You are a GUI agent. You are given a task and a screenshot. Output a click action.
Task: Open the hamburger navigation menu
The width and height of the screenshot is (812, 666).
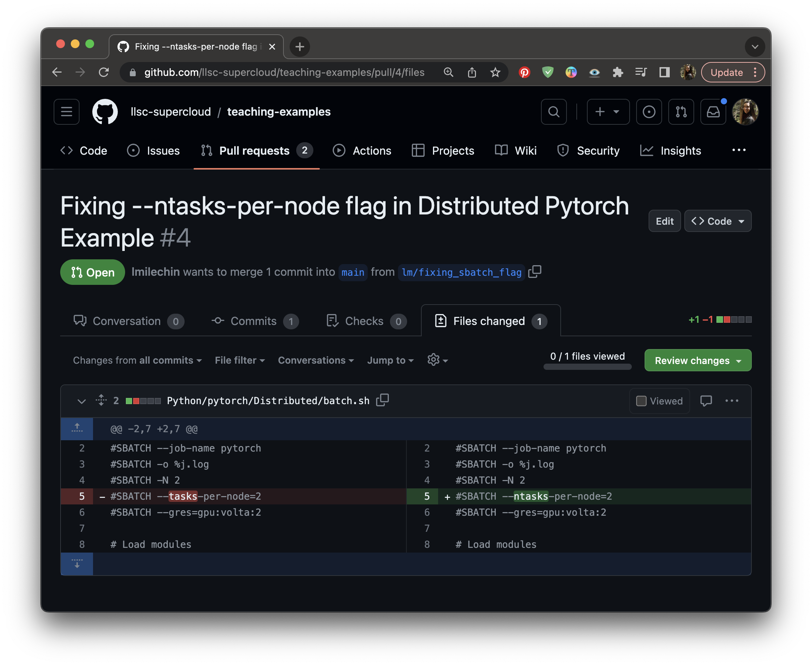tap(66, 112)
